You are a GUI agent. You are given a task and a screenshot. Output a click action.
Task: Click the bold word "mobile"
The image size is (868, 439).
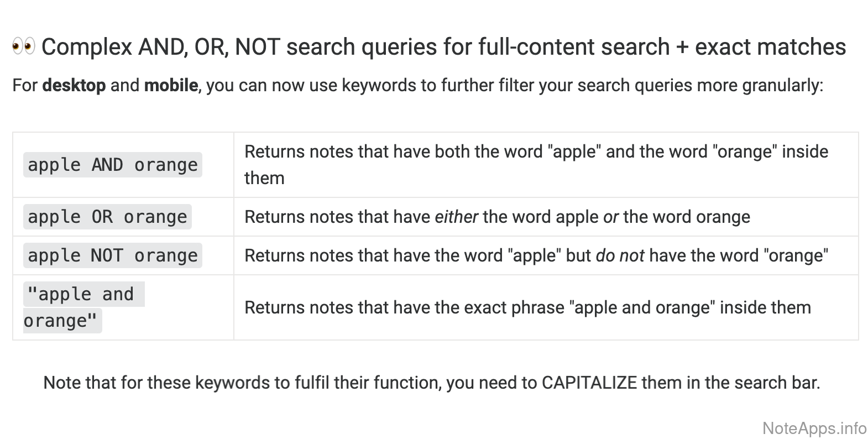tap(171, 85)
